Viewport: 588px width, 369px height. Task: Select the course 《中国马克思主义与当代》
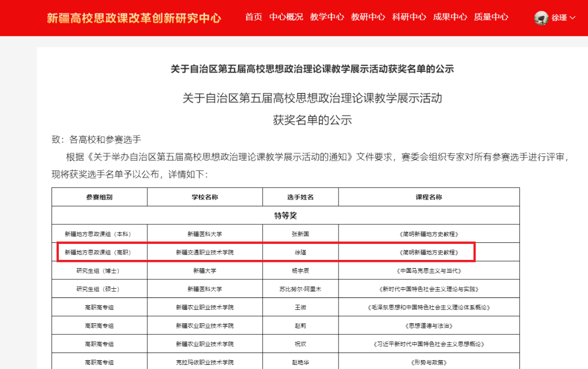[429, 271]
